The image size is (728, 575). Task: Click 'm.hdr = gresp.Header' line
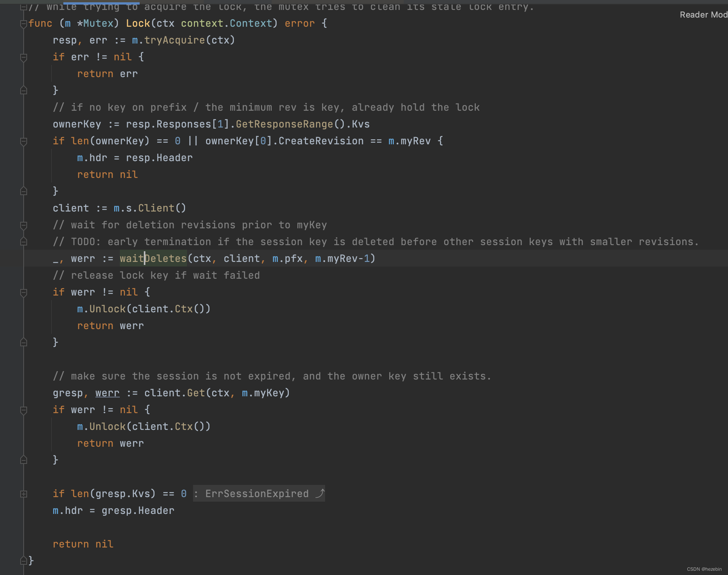point(114,510)
